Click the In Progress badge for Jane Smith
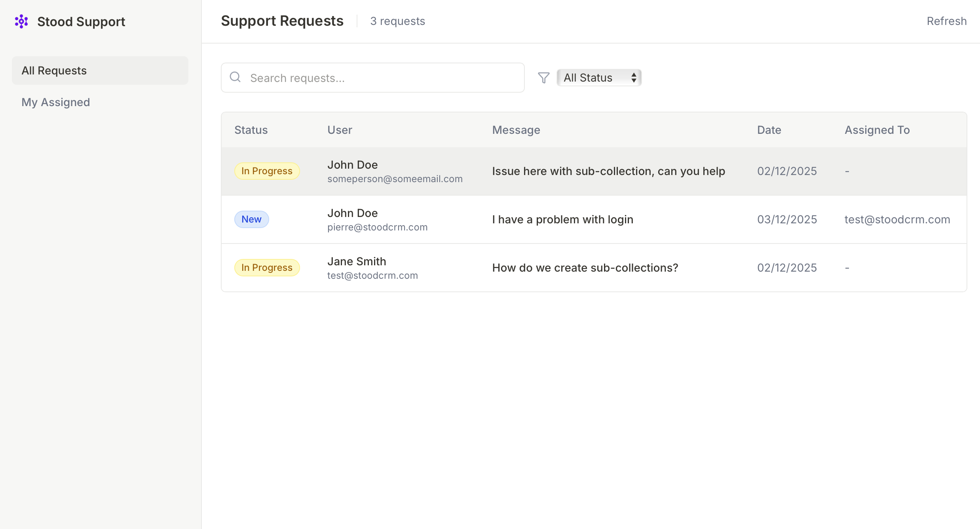 tap(267, 268)
